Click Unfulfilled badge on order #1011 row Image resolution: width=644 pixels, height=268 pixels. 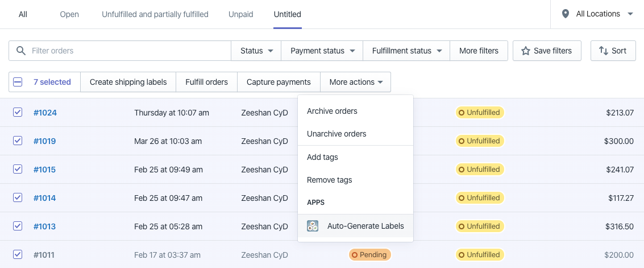pos(479,254)
